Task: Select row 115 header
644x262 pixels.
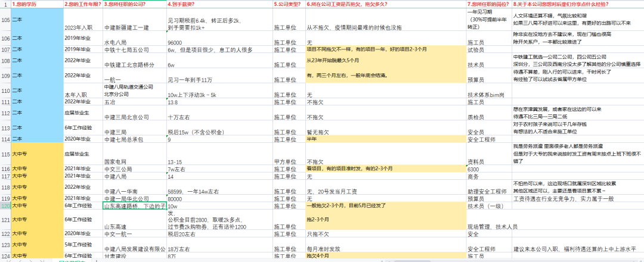Action: coord(5,154)
